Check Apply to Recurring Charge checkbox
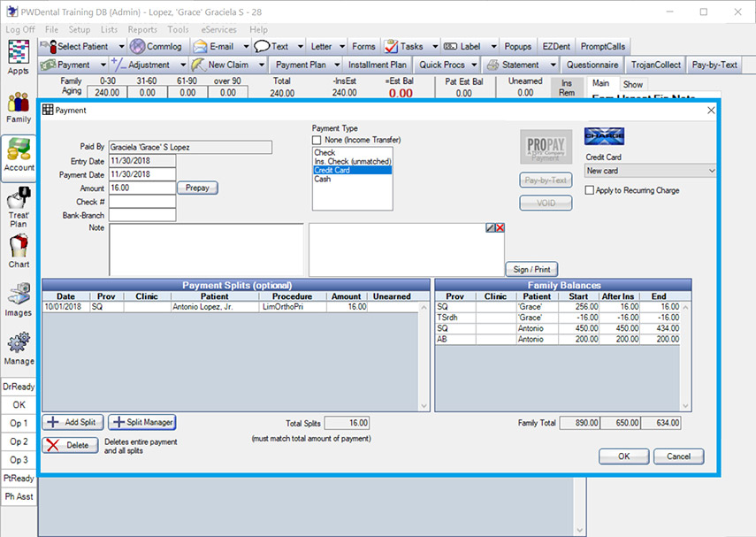This screenshot has height=537, width=756. (589, 190)
